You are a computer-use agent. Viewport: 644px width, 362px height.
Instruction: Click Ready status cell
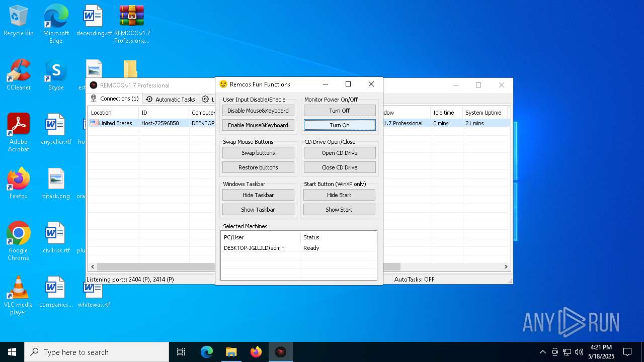311,248
